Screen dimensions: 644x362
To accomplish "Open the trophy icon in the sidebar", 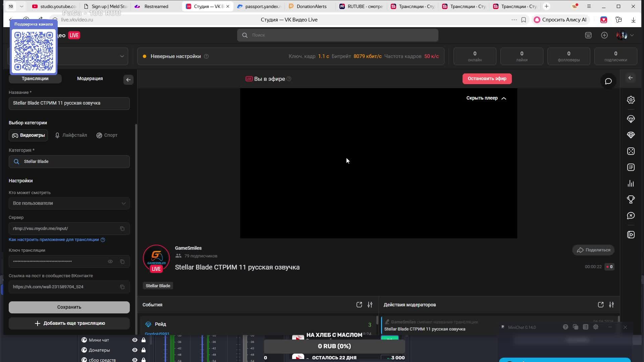I will (x=631, y=199).
